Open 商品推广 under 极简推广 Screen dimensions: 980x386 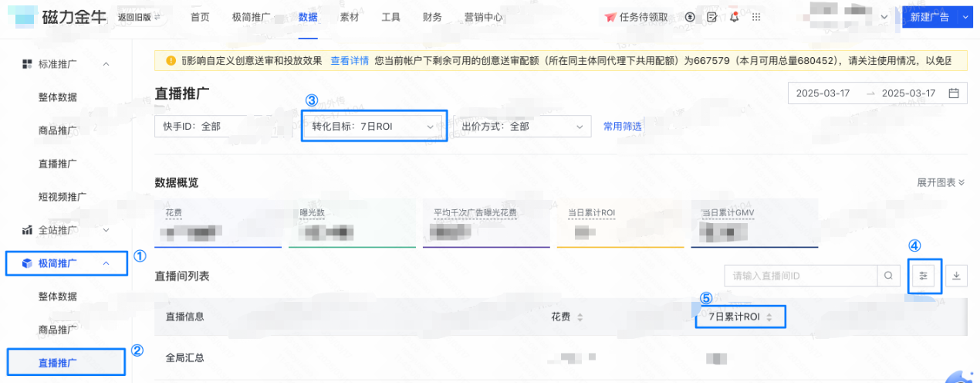click(x=58, y=330)
